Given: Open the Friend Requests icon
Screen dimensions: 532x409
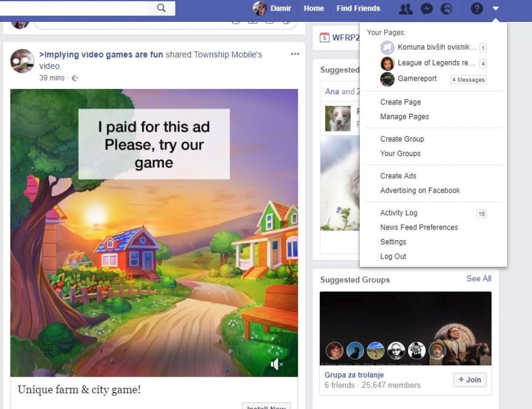Looking at the screenshot, I should (x=406, y=9).
